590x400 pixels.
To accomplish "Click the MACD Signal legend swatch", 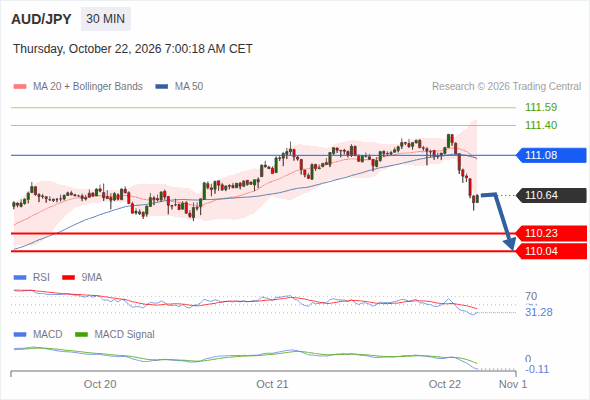I will [82, 335].
